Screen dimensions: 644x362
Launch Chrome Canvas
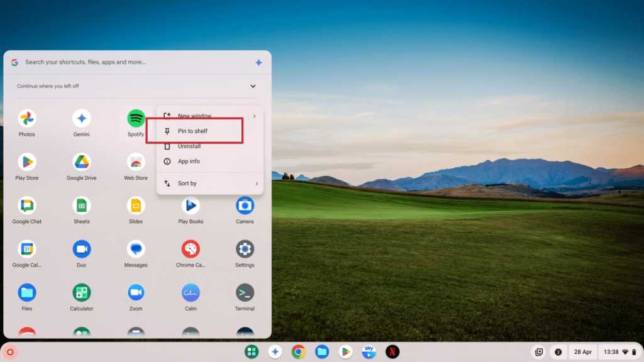(x=190, y=250)
